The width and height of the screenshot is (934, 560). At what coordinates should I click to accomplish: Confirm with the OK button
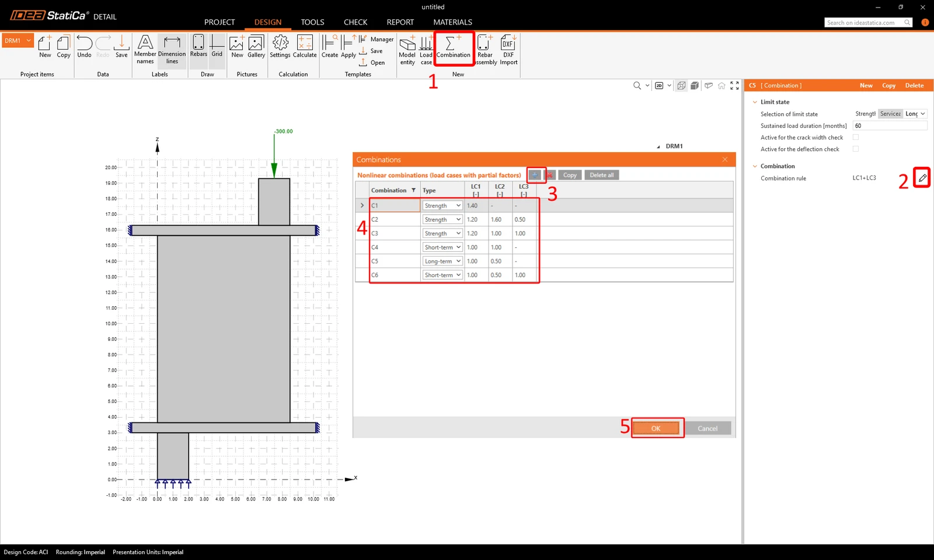656,428
